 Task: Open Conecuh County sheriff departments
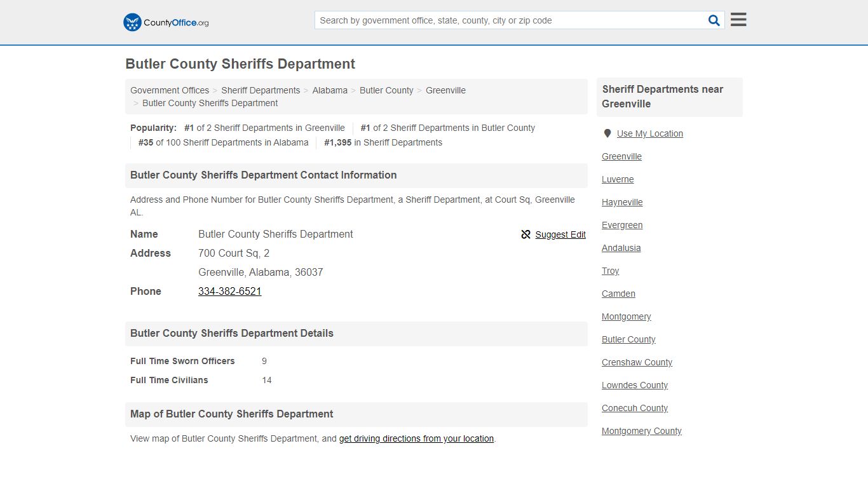click(635, 408)
